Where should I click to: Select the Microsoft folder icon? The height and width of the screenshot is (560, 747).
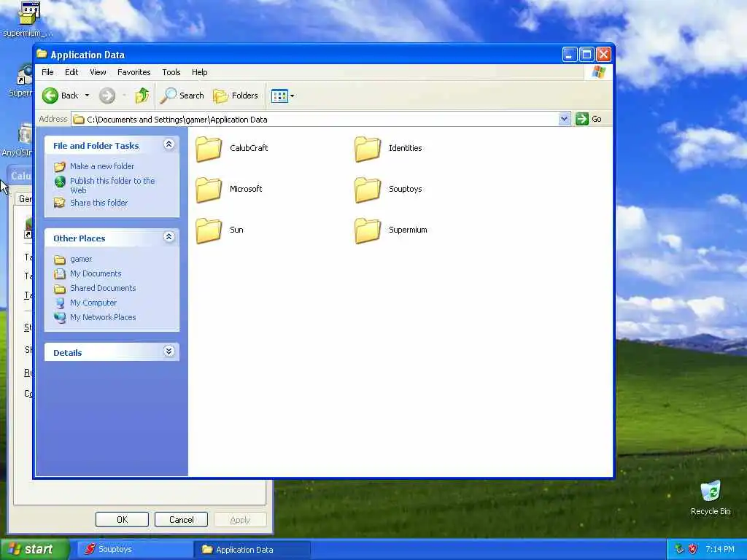[209, 190]
